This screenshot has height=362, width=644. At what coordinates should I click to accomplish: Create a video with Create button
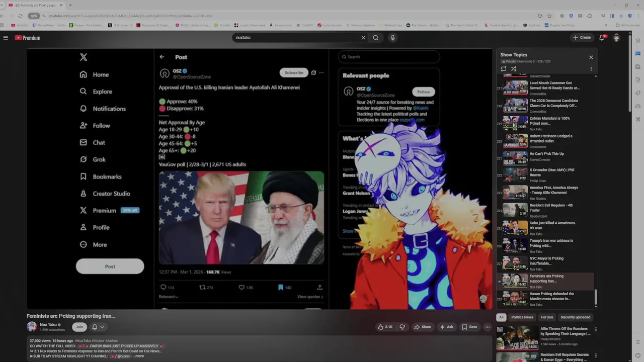[x=582, y=38]
